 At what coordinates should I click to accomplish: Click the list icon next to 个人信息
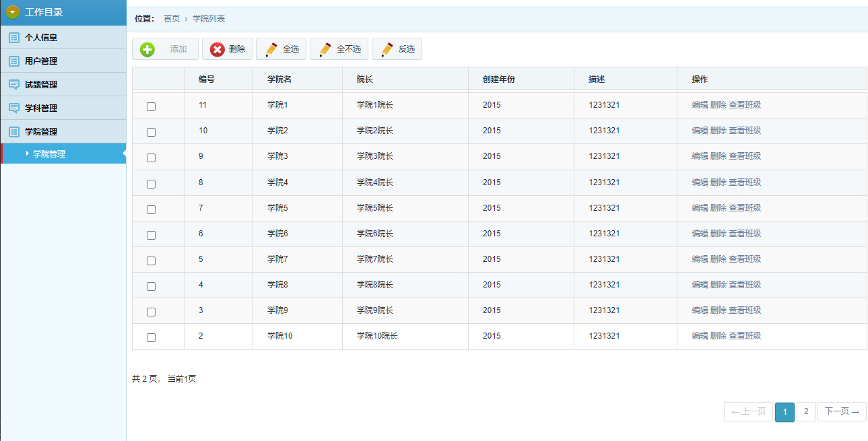point(13,38)
